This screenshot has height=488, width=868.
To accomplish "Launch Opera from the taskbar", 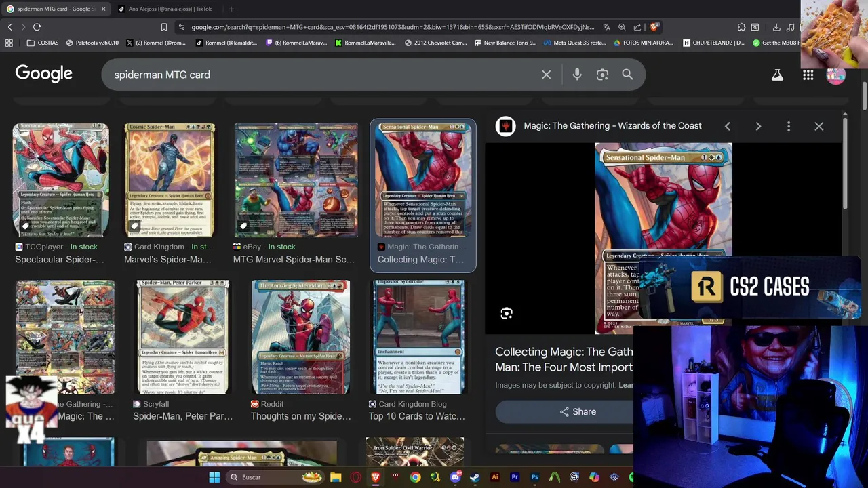I will click(x=355, y=477).
